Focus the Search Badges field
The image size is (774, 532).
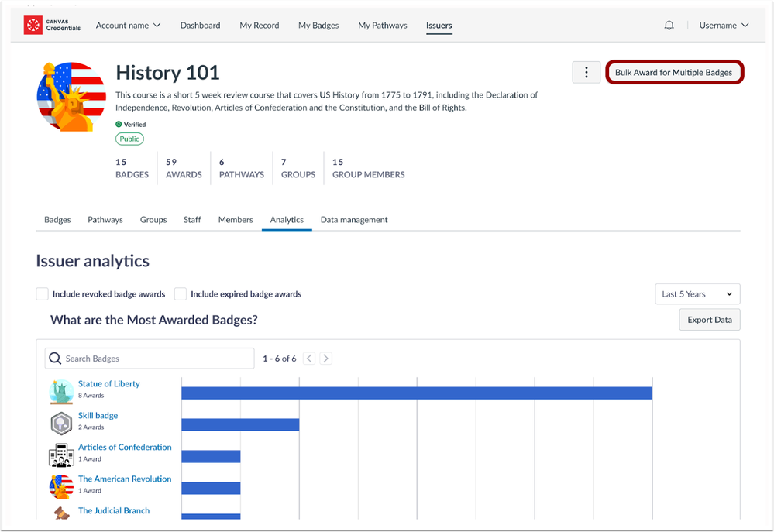click(150, 359)
